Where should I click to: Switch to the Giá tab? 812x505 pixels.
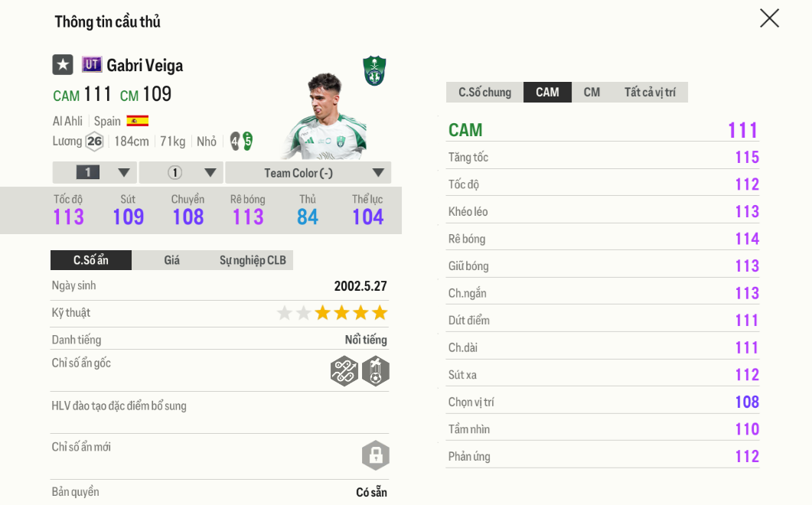coord(171,260)
